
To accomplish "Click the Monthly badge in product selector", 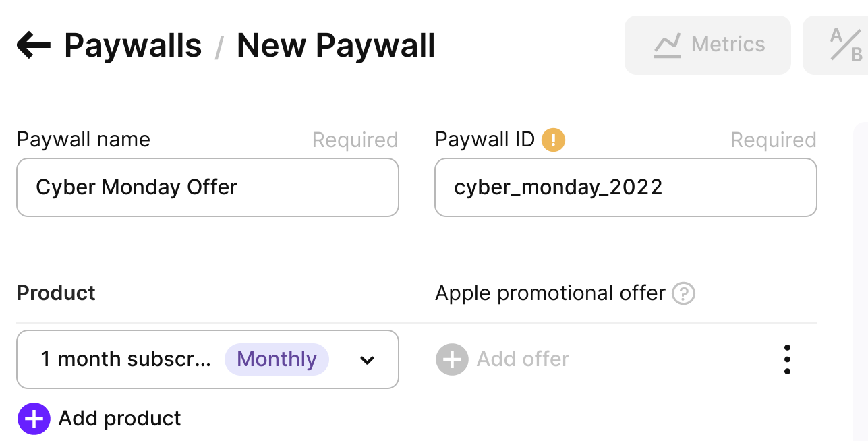I will (x=277, y=359).
